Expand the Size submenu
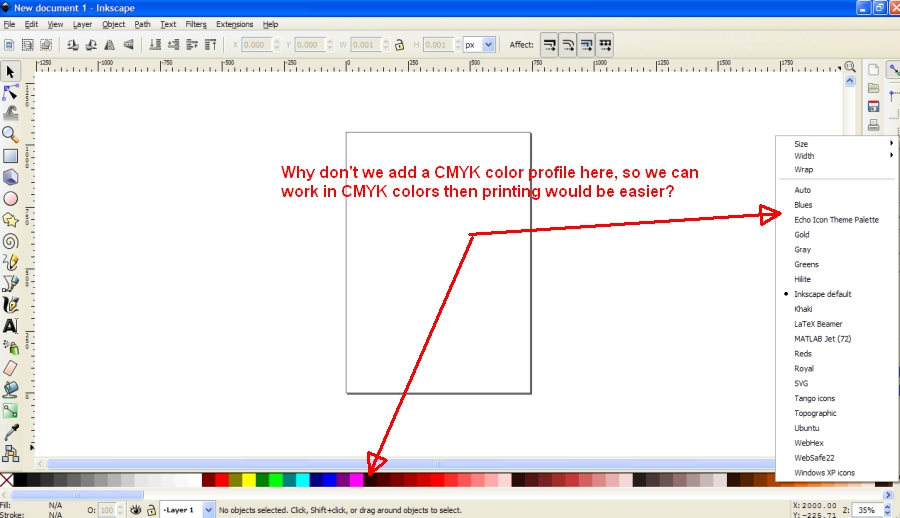The width and height of the screenshot is (900, 518). [x=840, y=144]
